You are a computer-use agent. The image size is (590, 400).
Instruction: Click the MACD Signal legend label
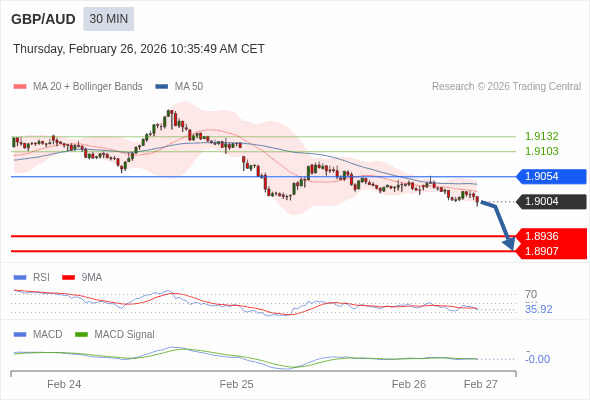(x=125, y=335)
